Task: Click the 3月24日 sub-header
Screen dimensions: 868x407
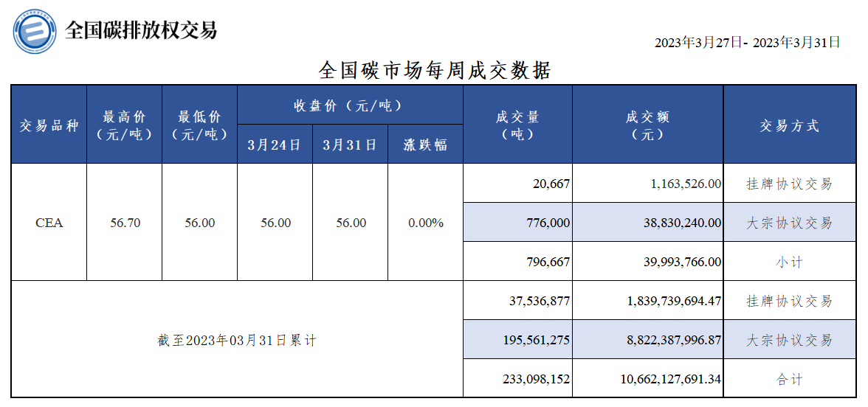Action: [x=275, y=145]
